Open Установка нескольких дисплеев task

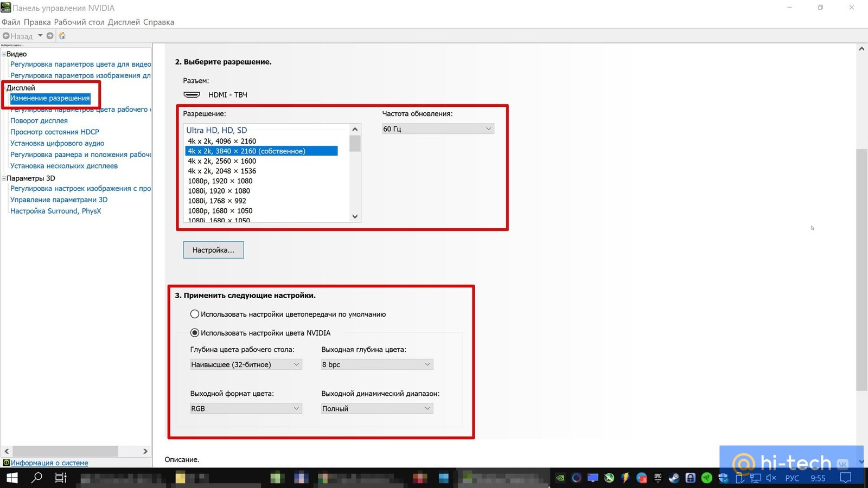point(64,166)
